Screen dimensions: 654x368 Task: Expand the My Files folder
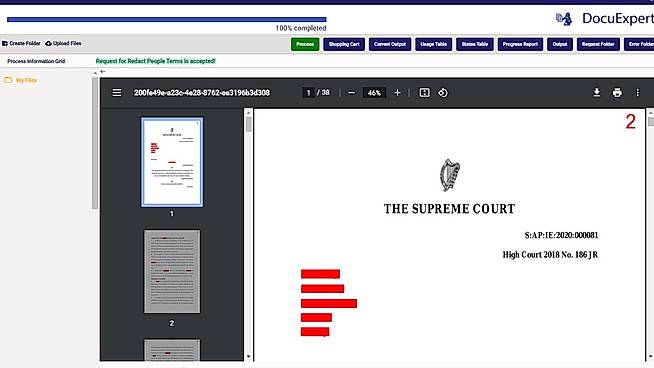[20, 80]
